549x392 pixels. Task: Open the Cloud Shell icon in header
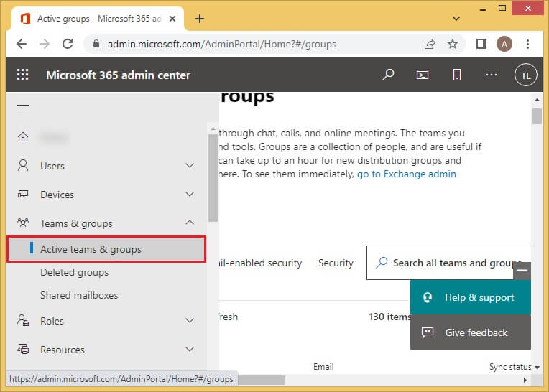(x=423, y=75)
